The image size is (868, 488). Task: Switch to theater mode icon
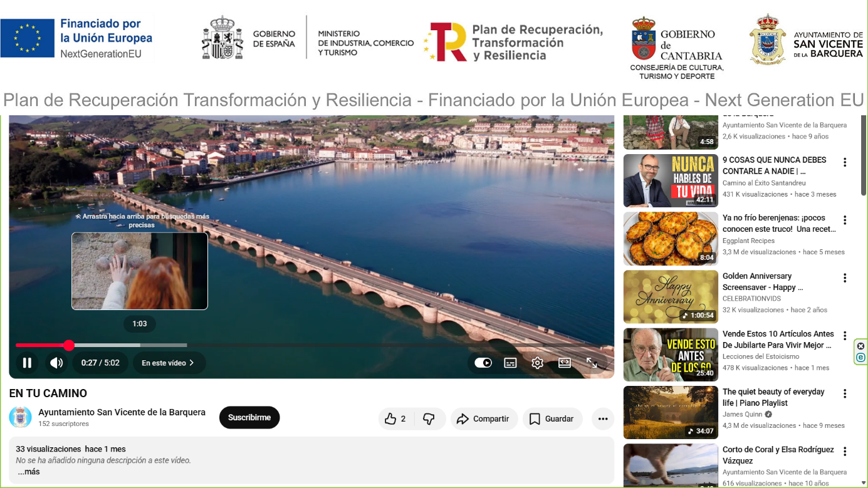coord(565,363)
